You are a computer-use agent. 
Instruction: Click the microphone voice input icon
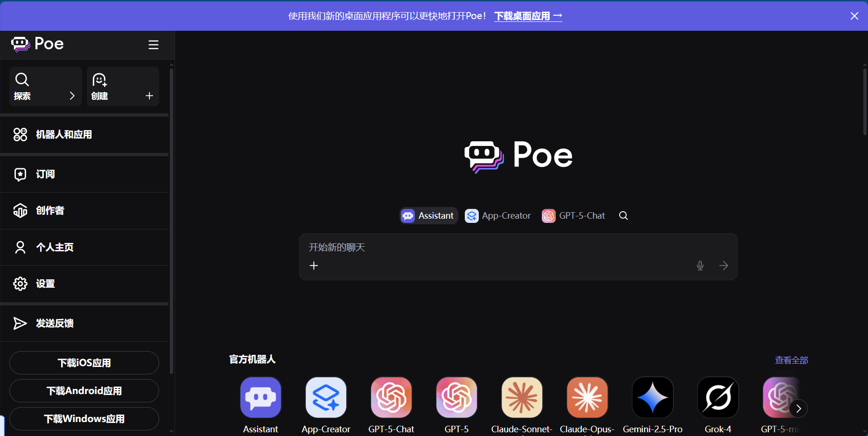(700, 265)
